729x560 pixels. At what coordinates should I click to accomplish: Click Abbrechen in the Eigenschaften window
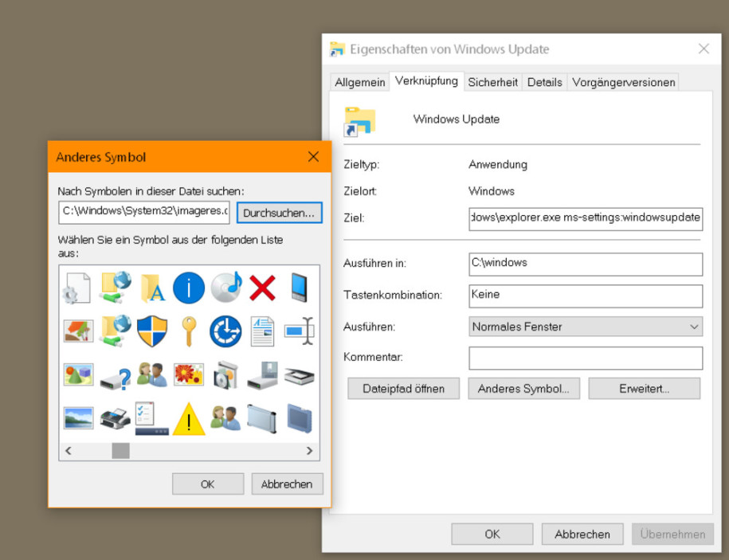point(582,534)
